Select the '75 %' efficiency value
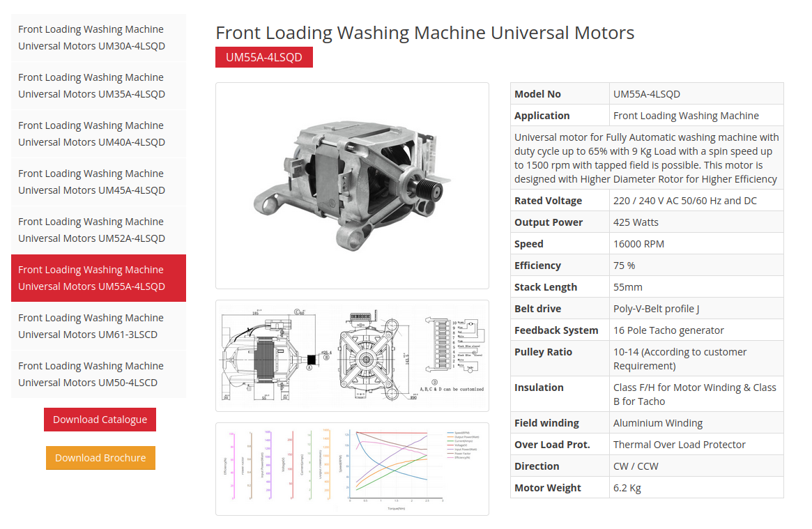Viewport: 812px width, 529px height. pos(624,266)
